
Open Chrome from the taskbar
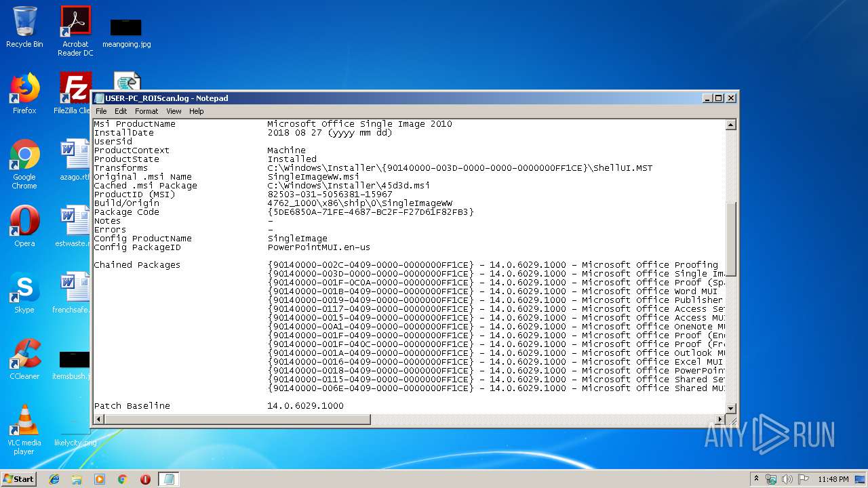123,479
